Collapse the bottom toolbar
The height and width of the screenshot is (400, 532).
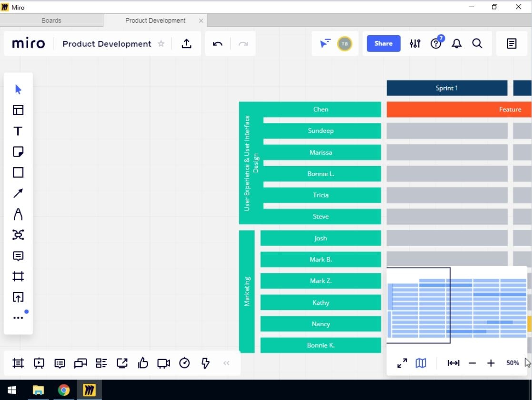point(226,363)
